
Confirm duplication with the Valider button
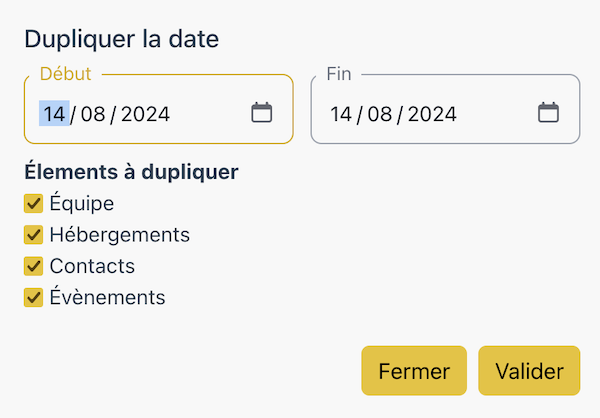[529, 371]
